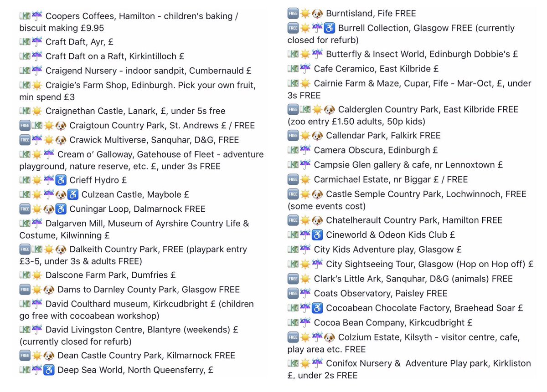Click 'Callendar Park, Falkirk FREE' text

click(383, 136)
